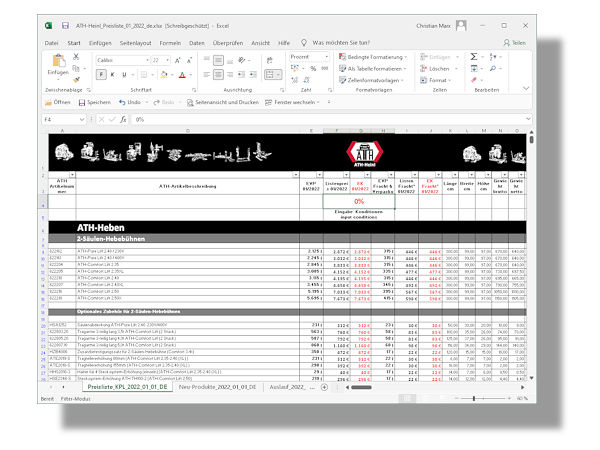Click the Undo arrow button
Screen dimensions: 600x450
click(130, 102)
